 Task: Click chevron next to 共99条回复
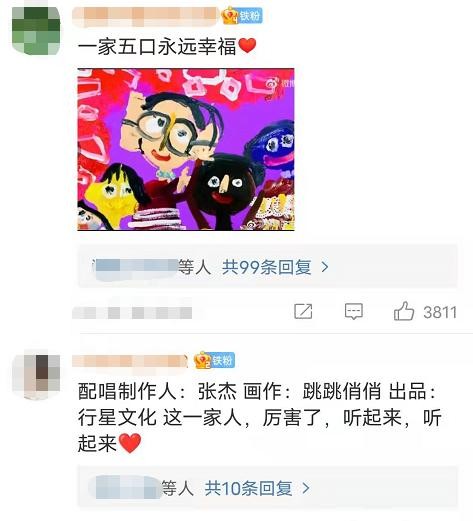click(324, 267)
